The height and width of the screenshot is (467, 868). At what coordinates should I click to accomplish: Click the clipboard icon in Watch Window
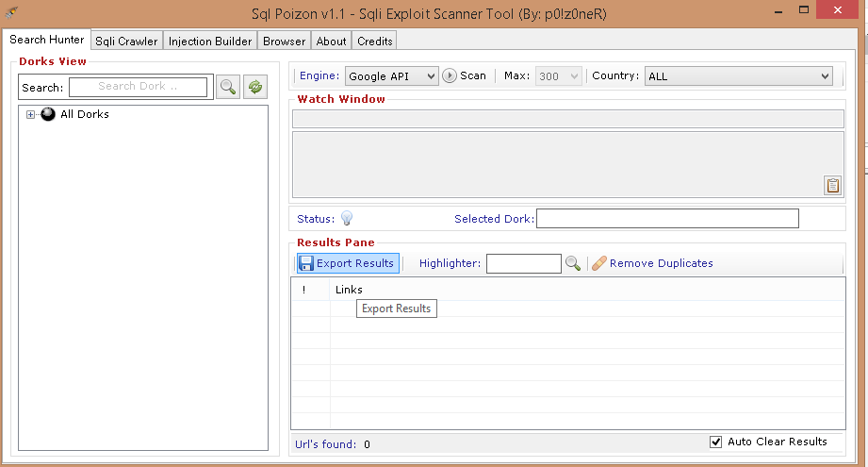(832, 185)
